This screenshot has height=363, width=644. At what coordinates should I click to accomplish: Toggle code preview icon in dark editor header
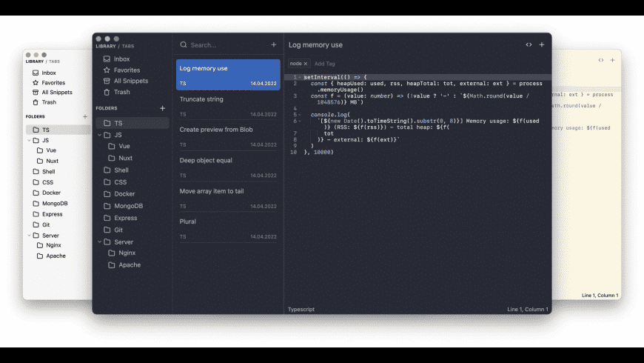529,44
